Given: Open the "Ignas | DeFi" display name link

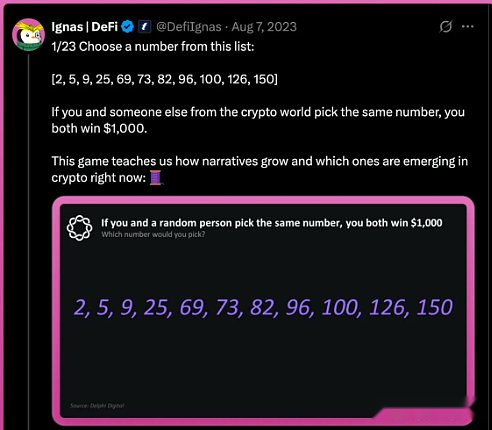Looking at the screenshot, I should tap(85, 27).
